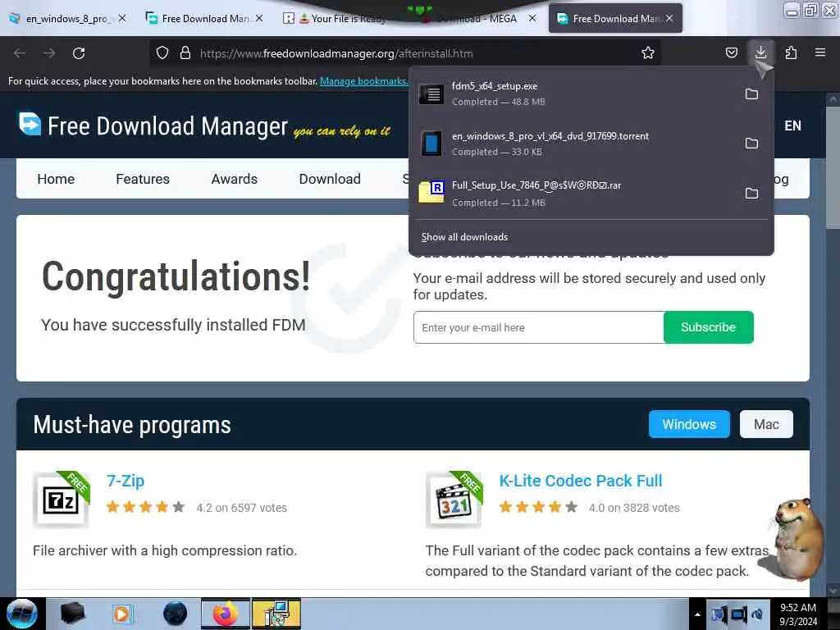Open the K-Lite Codec Pack Full link
The image size is (840, 630).
point(581,481)
